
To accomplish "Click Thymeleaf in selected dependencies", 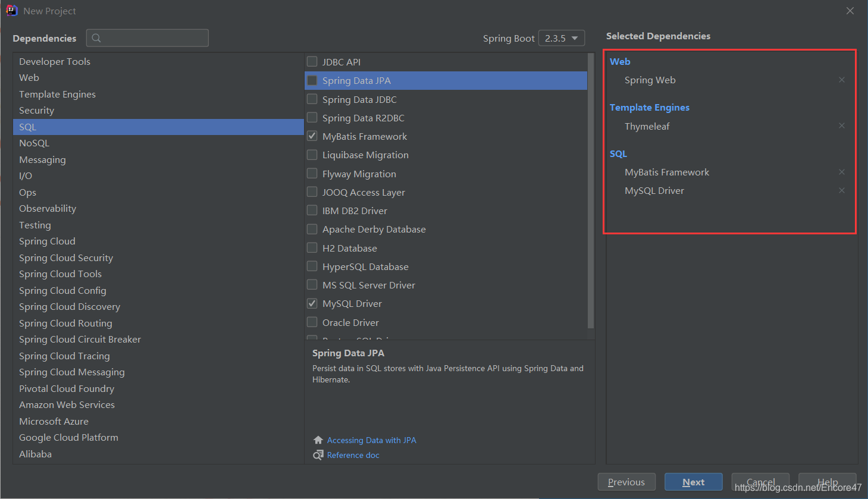I will click(647, 126).
